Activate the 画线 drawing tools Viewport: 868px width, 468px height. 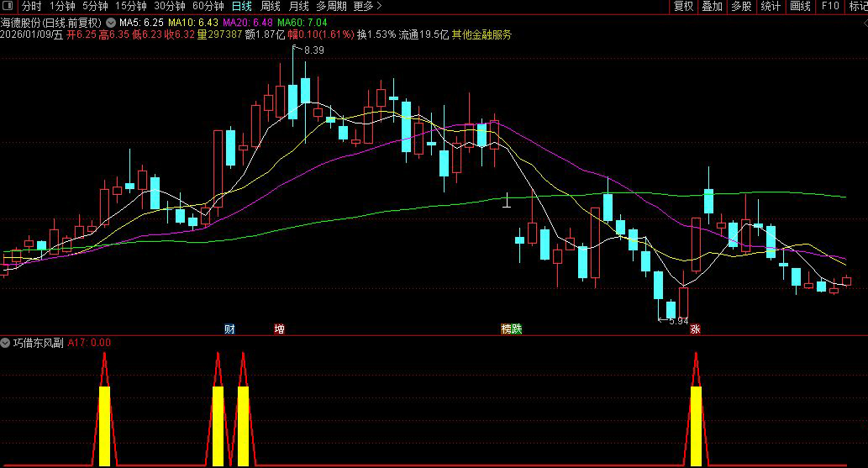tap(801, 6)
